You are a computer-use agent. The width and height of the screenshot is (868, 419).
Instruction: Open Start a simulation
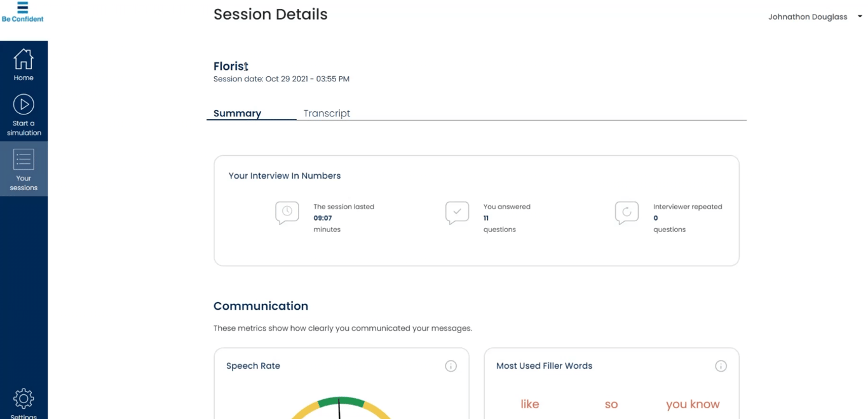pyautogui.click(x=24, y=115)
